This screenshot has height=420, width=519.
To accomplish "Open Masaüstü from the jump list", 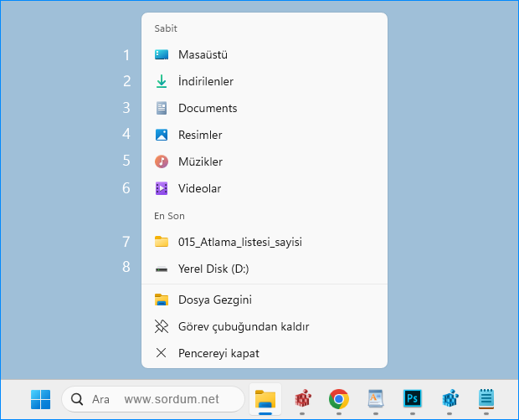I will [265, 54].
